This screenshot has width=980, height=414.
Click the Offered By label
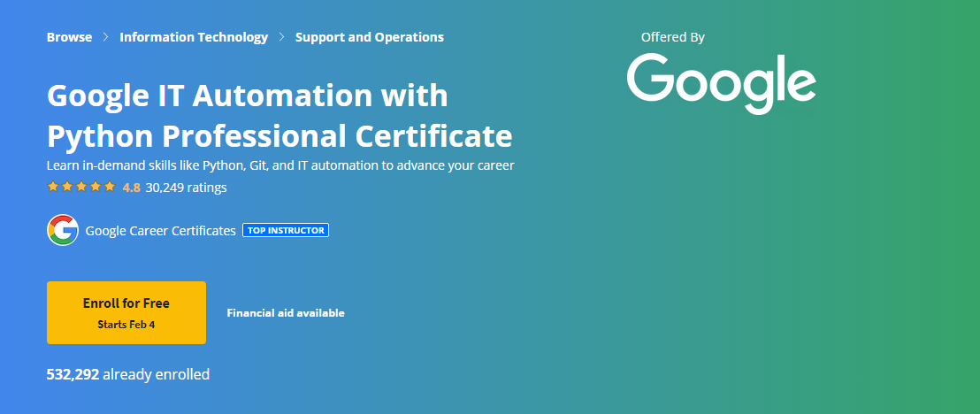[x=672, y=37]
